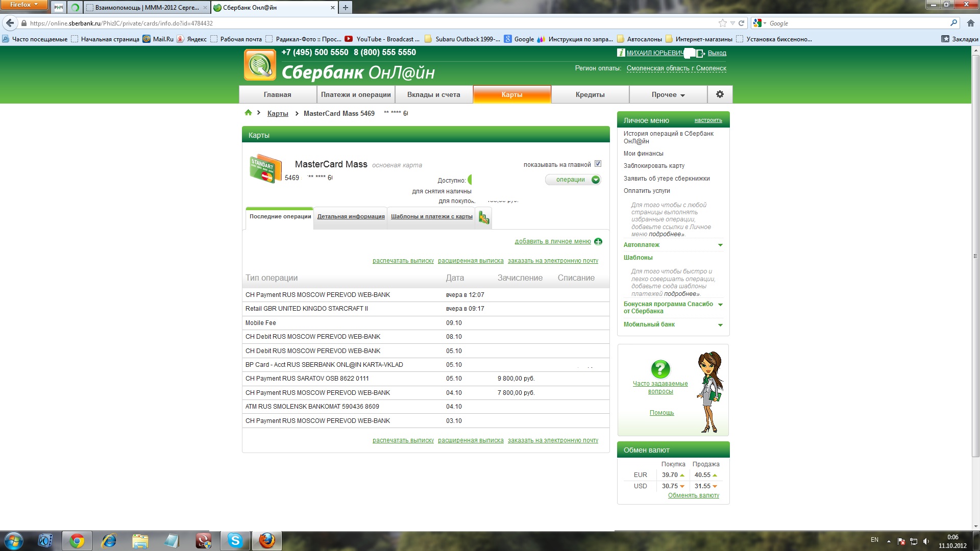Open the Помощь link
Image resolution: width=980 pixels, height=551 pixels.
[x=661, y=413]
